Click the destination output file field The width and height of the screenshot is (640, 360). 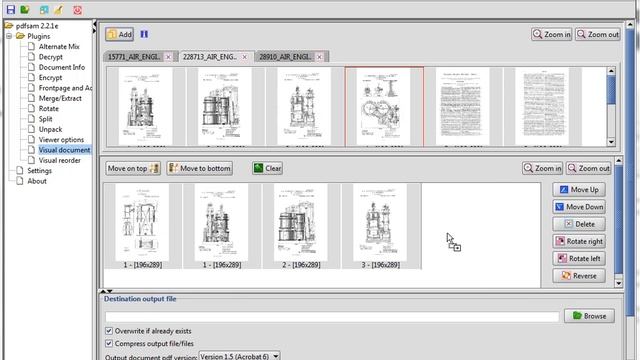coord(332,316)
